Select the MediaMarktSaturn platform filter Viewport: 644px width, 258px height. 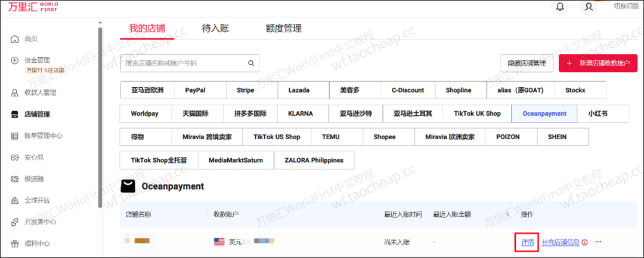pyautogui.click(x=236, y=160)
